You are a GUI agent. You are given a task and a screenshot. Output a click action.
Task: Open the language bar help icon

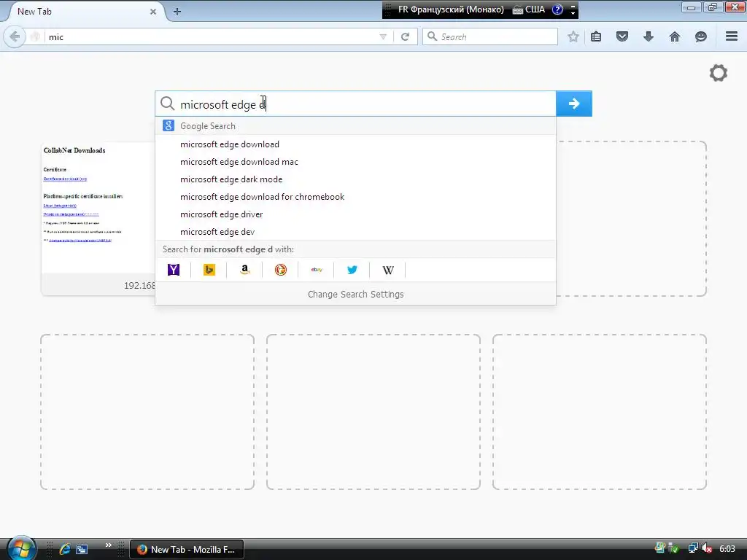(x=557, y=9)
